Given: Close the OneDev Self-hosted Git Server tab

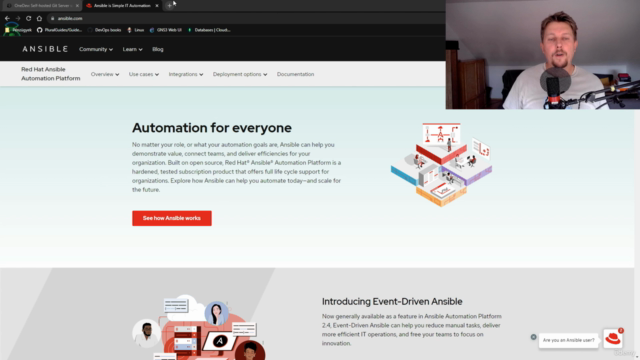Looking at the screenshot, I should pos(77,6).
